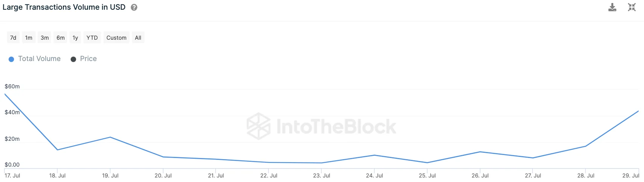
Task: Switch to the 1m range
Action: (29, 38)
